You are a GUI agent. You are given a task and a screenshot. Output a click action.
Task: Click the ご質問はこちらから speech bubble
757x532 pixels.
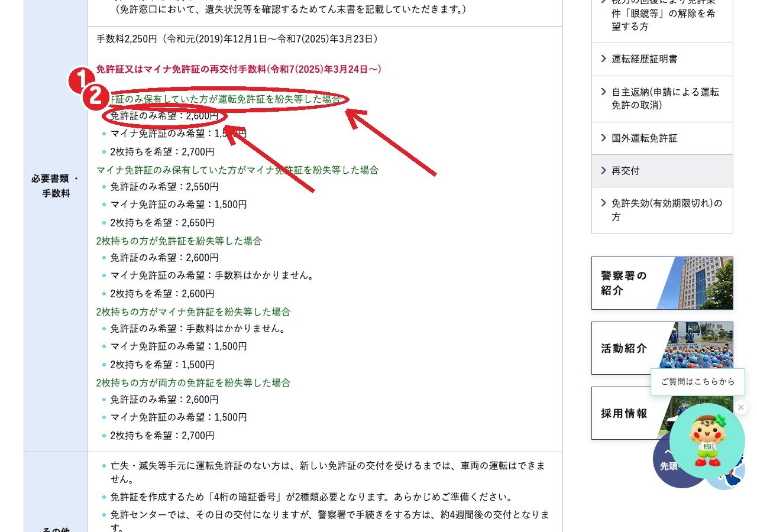(698, 382)
